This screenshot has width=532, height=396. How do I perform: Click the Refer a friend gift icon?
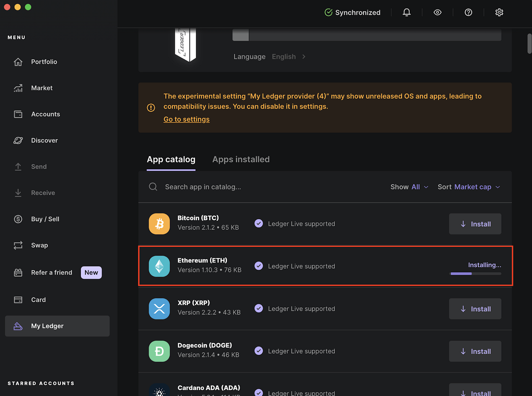coord(18,272)
